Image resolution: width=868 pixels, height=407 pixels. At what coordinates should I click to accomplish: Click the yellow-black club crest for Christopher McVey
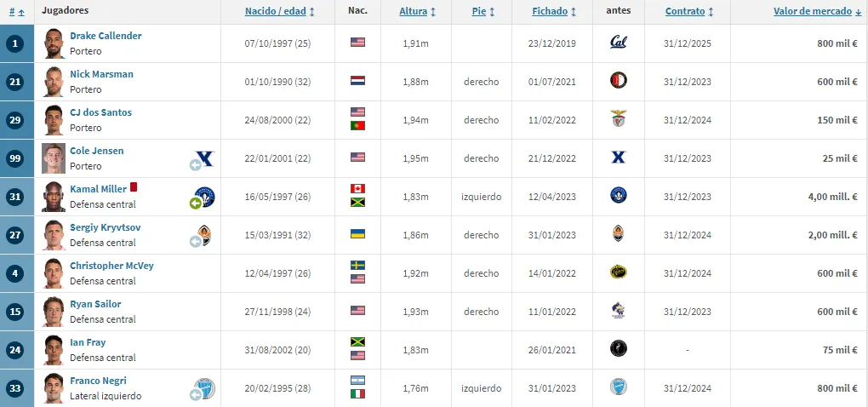[619, 273]
